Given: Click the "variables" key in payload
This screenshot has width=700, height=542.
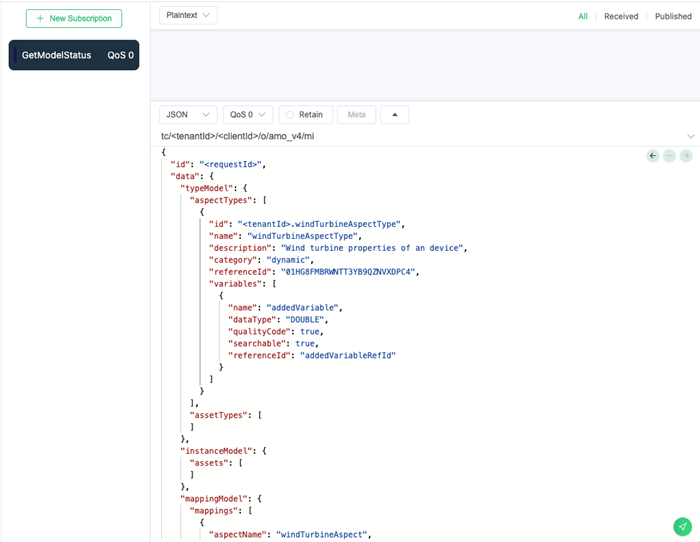Looking at the screenshot, I should pos(235,284).
